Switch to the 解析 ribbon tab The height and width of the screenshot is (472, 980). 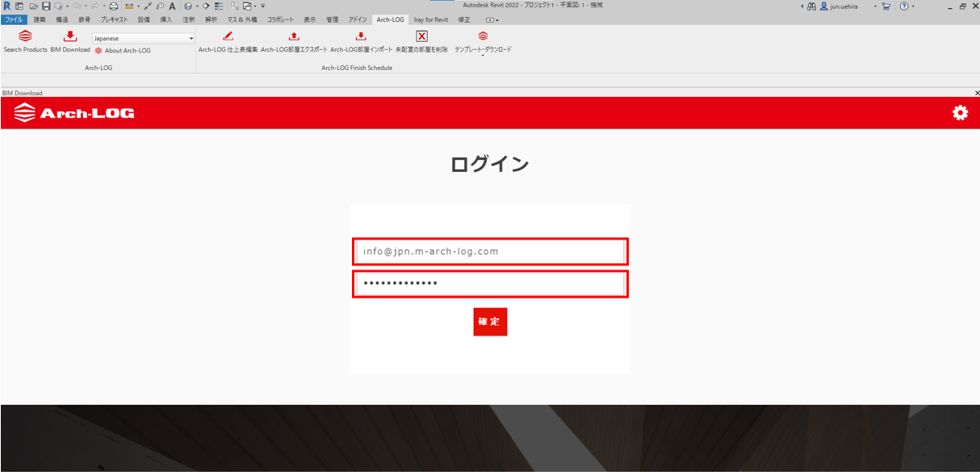click(x=211, y=19)
